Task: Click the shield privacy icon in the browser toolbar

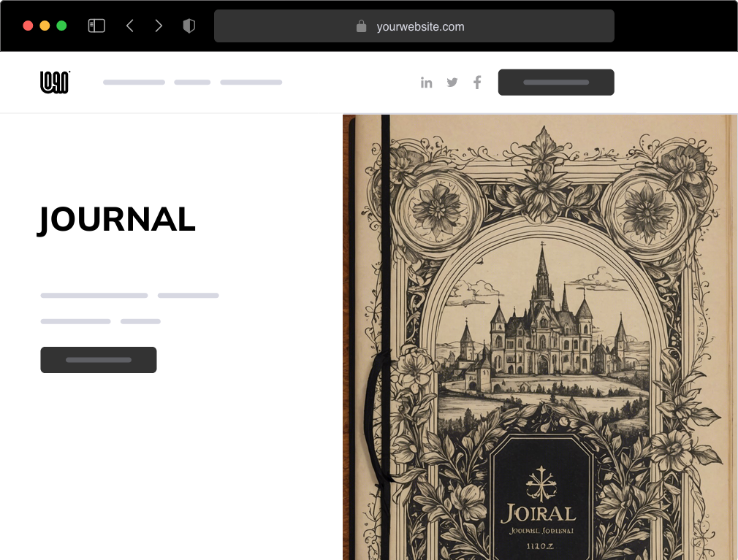Action: coord(189,25)
